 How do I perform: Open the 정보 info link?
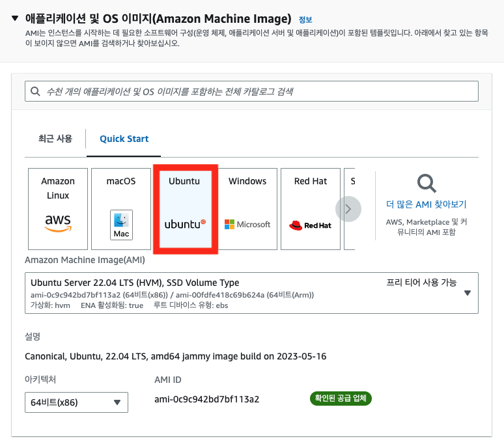pyautogui.click(x=305, y=20)
